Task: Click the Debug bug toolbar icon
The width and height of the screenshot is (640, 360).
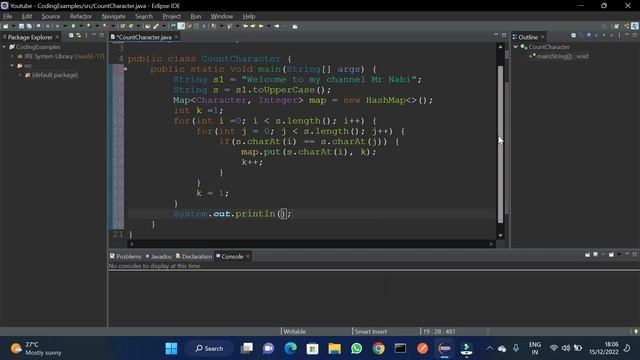Action: pyautogui.click(x=57, y=26)
